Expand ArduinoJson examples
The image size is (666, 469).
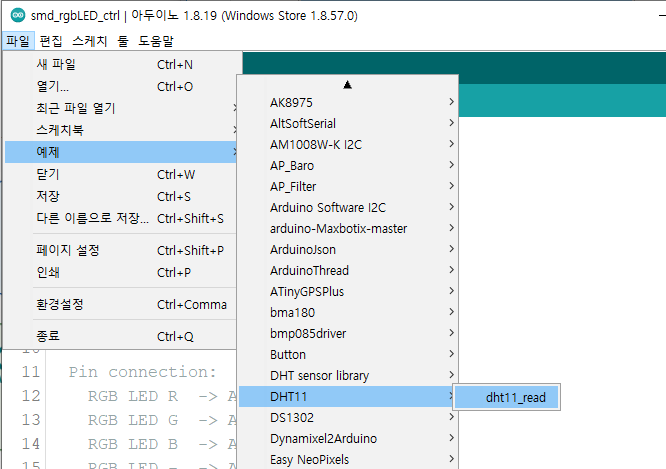[347, 250]
